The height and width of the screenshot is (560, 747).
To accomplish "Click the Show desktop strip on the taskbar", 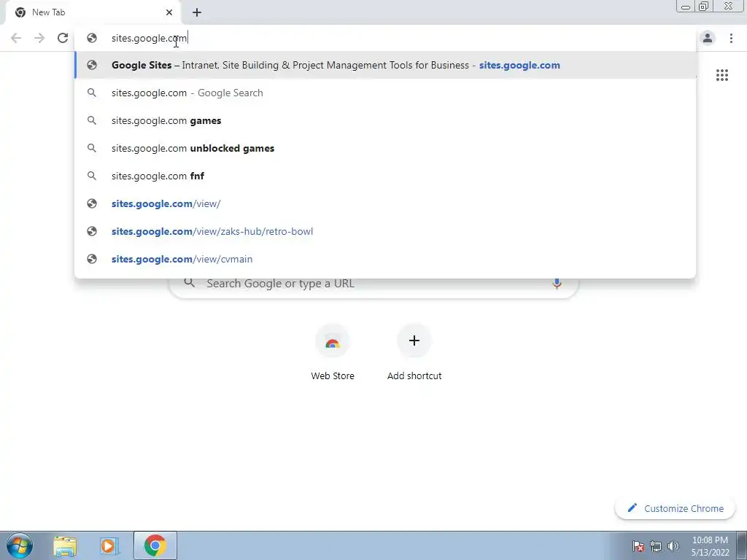I will (x=742, y=545).
